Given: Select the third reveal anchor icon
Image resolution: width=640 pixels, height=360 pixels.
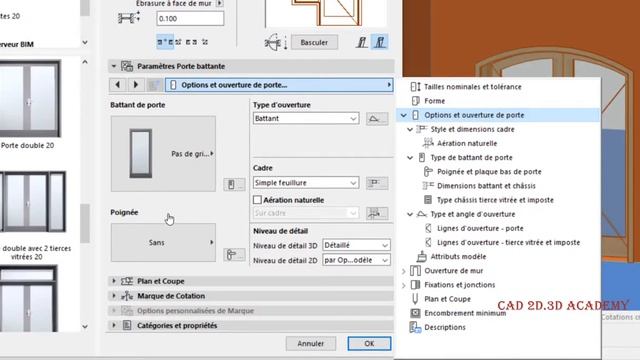Looking at the screenshot, I should click(191, 42).
